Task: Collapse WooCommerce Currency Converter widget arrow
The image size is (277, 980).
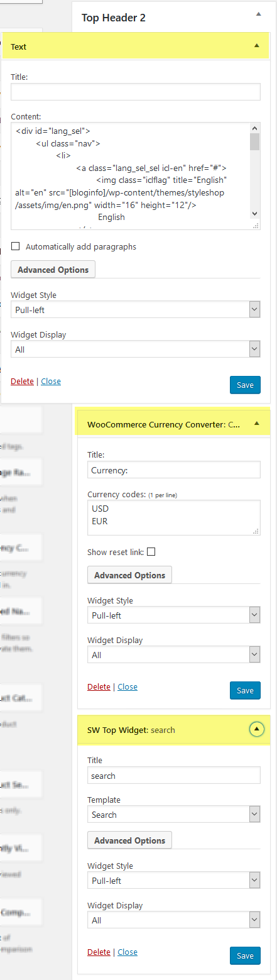Action: coord(256,424)
